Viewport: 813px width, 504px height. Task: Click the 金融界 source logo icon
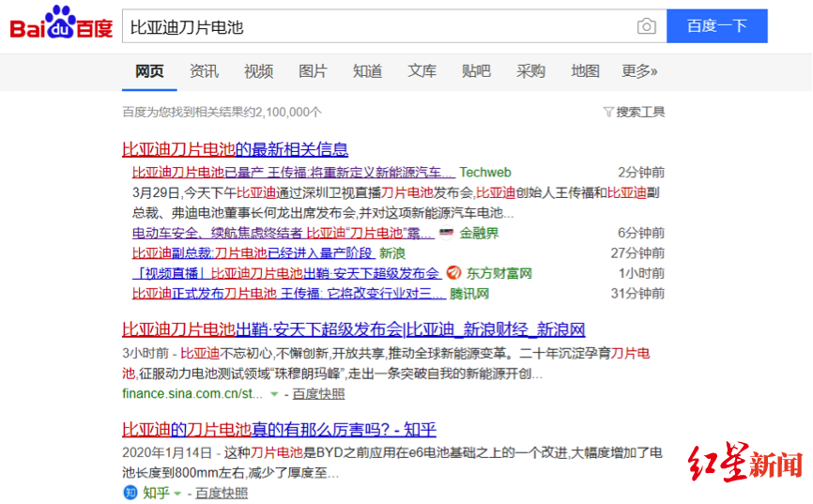[446, 234]
